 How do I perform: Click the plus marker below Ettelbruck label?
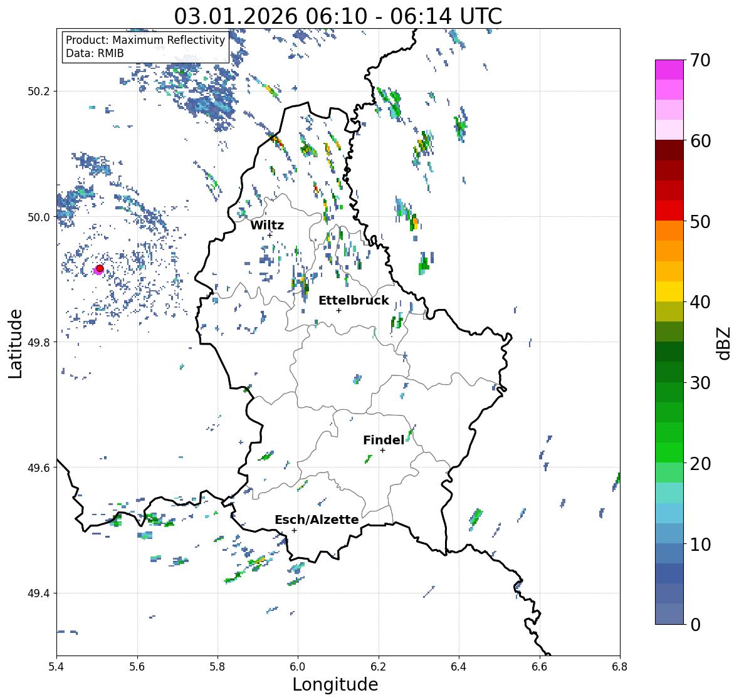(x=338, y=310)
